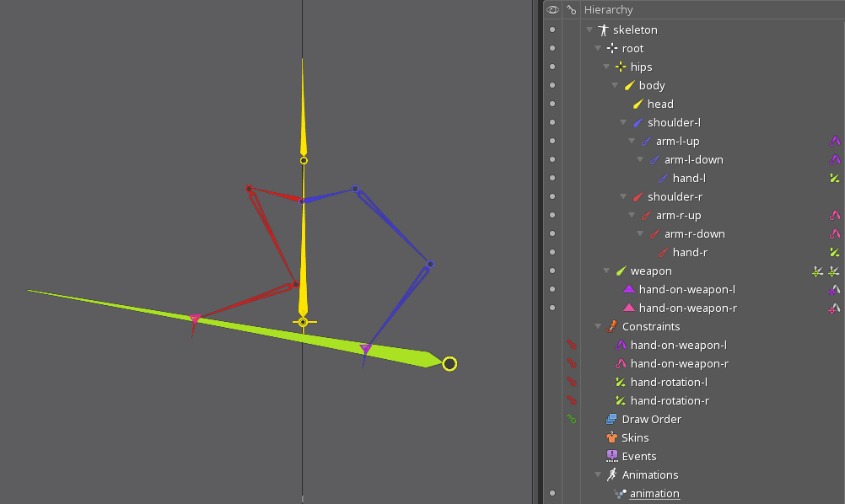Collapse the Constraints node
The image size is (845, 504).
598,326
